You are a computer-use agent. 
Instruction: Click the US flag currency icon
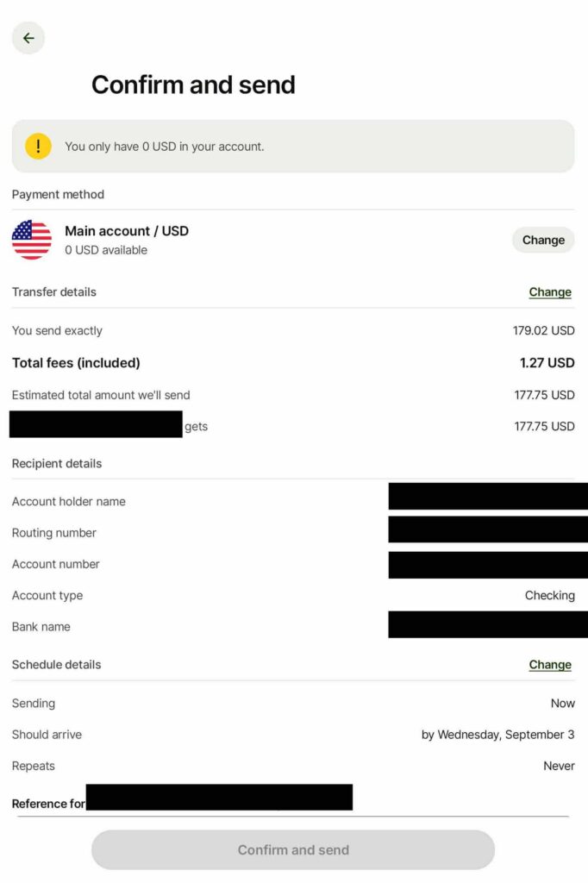coord(32,240)
